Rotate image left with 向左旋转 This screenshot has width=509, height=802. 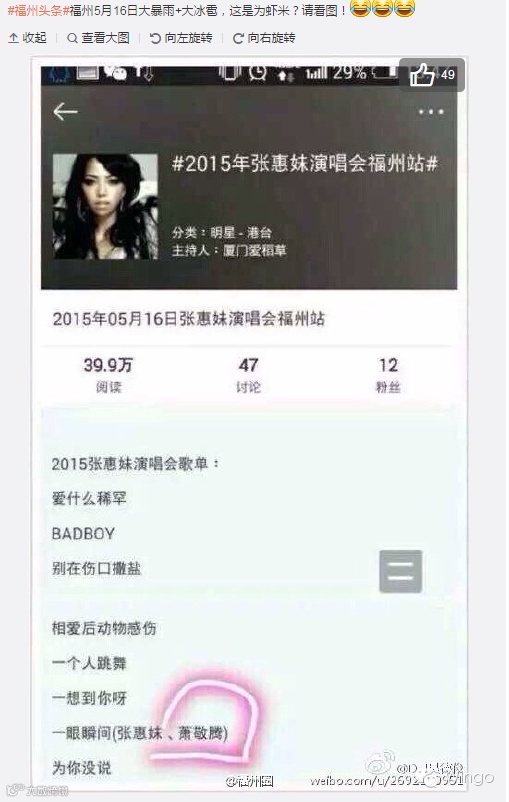click(x=181, y=38)
